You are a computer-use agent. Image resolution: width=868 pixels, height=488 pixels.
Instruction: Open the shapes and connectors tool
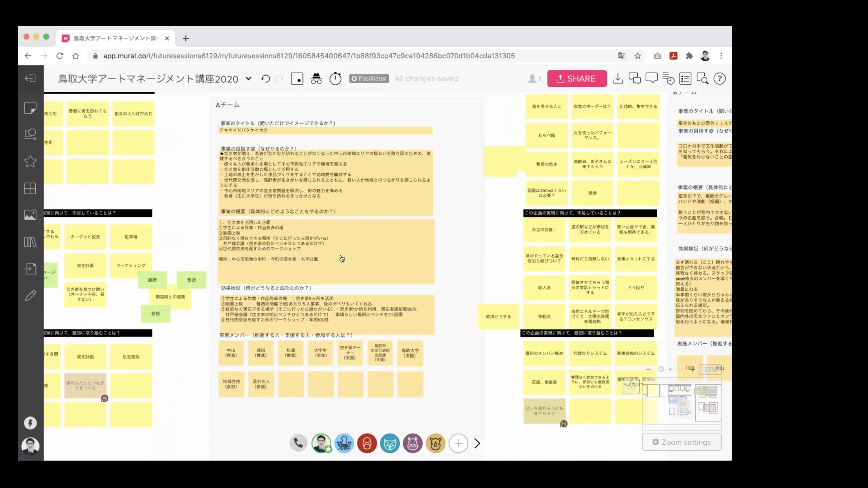point(30,134)
